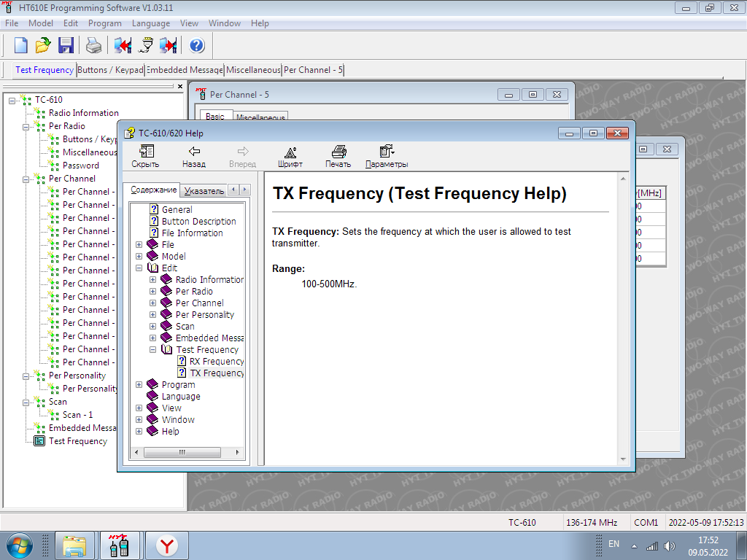The width and height of the screenshot is (747, 560).
Task: Click help content pane scroll down arrow
Action: click(623, 459)
